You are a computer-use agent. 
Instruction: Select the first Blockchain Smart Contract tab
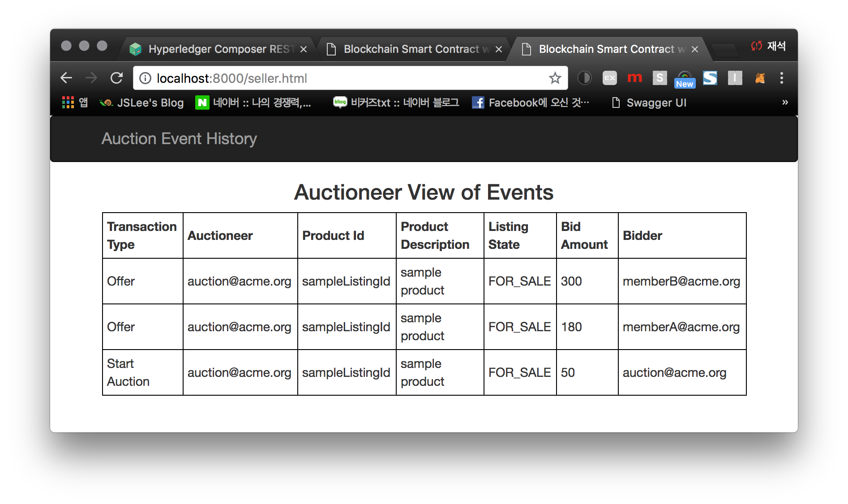click(x=410, y=49)
